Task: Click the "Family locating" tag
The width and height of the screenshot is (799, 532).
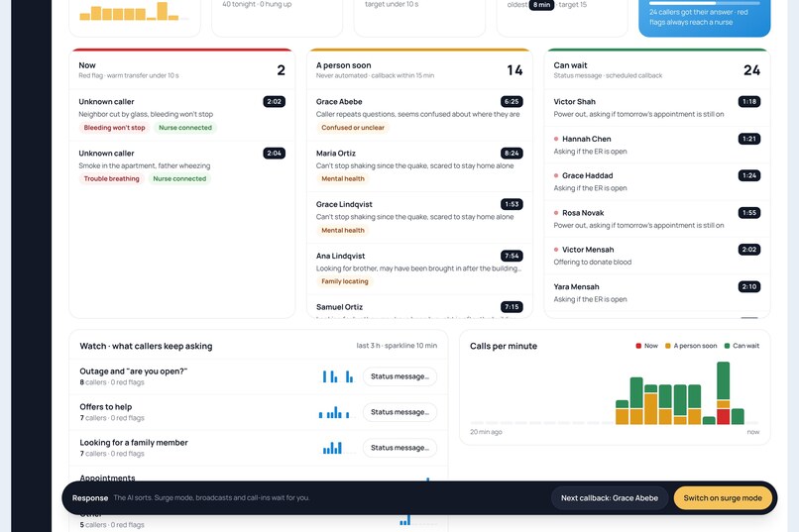Action: pyautogui.click(x=344, y=281)
